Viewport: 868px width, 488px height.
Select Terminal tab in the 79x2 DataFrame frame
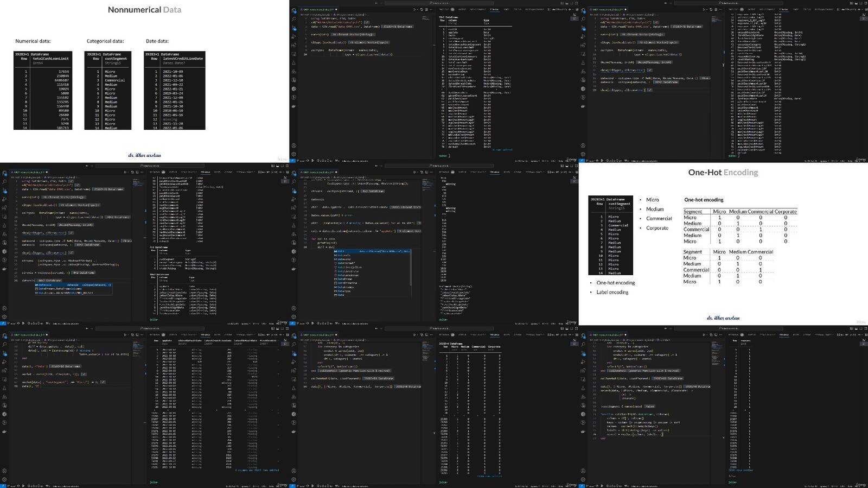point(494,9)
